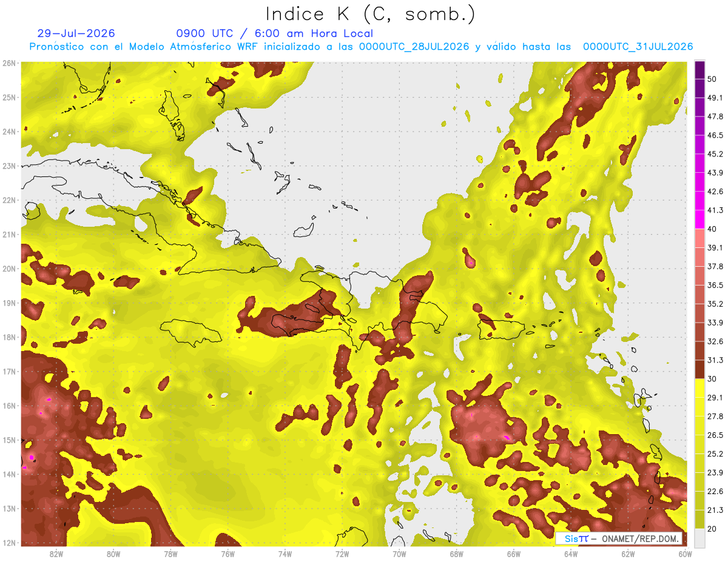Click the "0900 UTC / 6:00 am Hora Local" time label
Viewport: 728px width, 562px height.
[275, 33]
